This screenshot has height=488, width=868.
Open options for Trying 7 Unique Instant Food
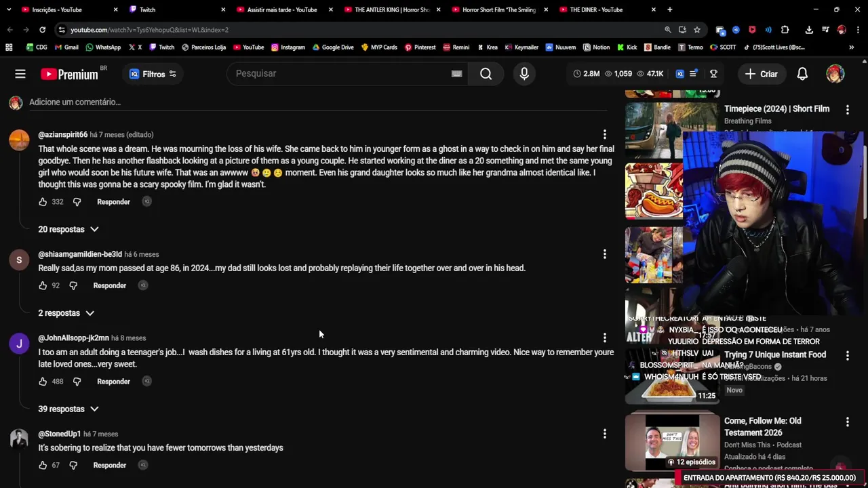(x=847, y=356)
